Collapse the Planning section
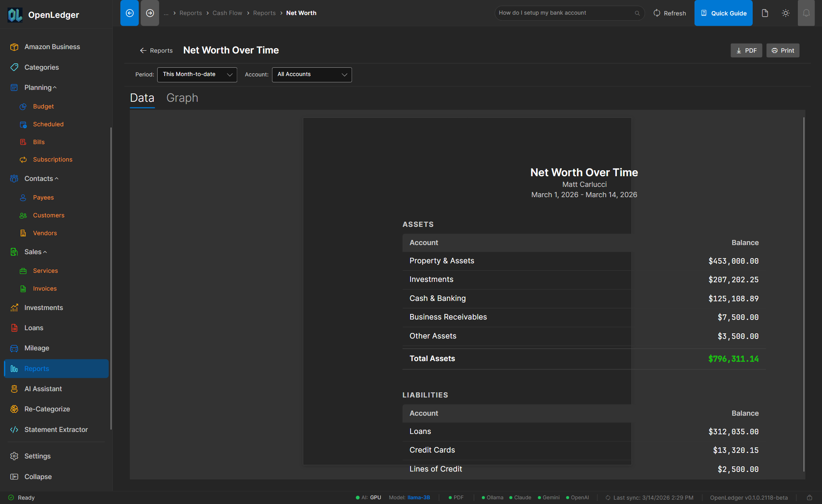 click(x=40, y=87)
